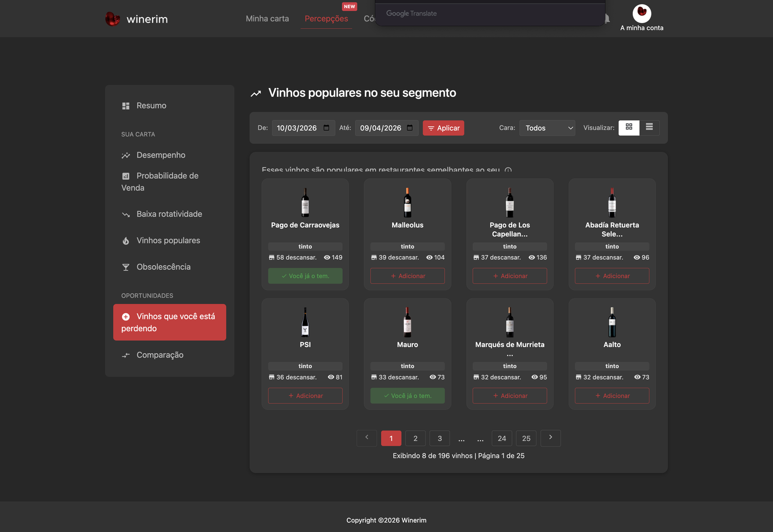Switch to list view layout

tap(649, 127)
